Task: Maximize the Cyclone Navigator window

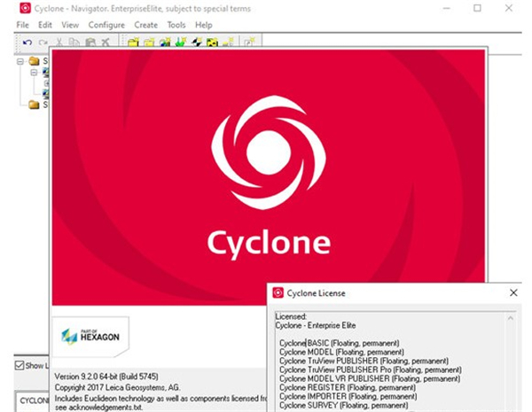Action: pos(477,8)
